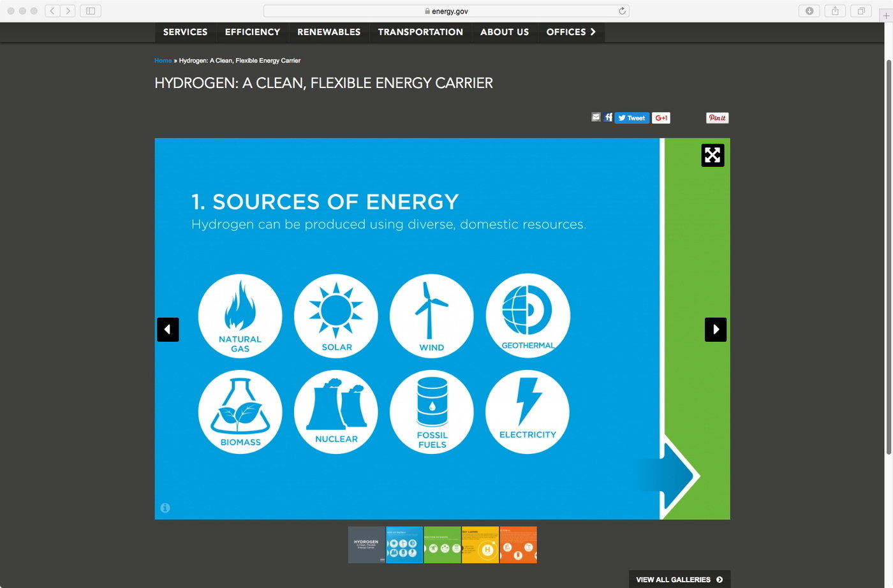Click the Solar energy icon
The image size is (893, 588).
click(336, 316)
